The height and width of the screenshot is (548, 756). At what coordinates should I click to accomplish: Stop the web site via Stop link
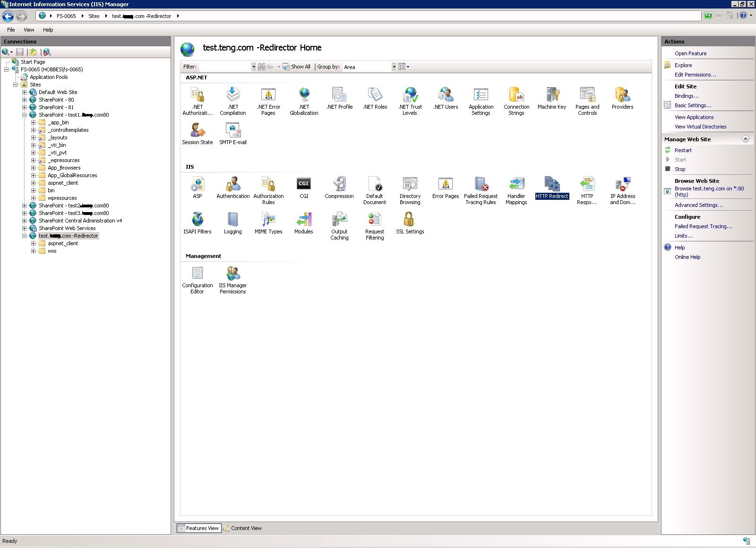(680, 169)
